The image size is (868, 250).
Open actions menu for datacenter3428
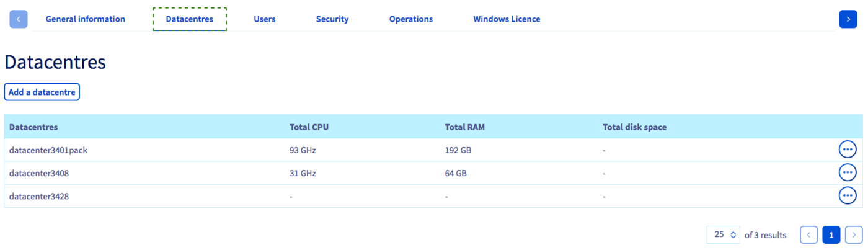[x=847, y=195]
